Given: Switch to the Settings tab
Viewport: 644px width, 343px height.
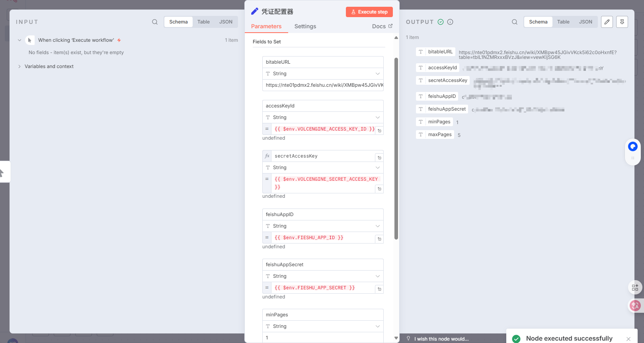Looking at the screenshot, I should [305, 26].
